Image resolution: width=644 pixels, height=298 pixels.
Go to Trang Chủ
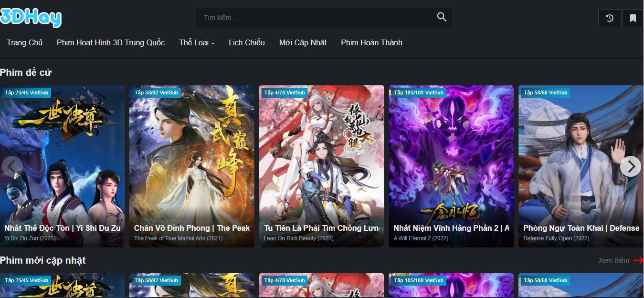click(25, 42)
